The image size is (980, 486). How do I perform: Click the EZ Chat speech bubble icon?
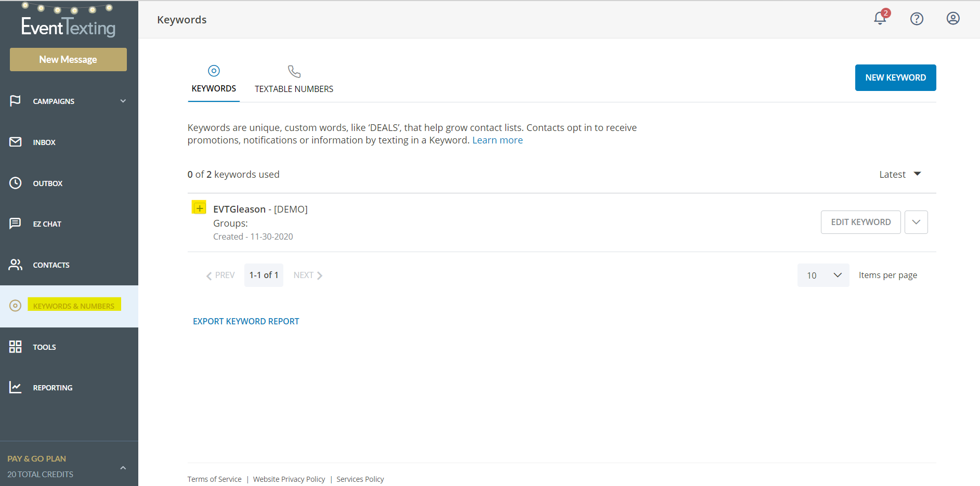(16, 224)
